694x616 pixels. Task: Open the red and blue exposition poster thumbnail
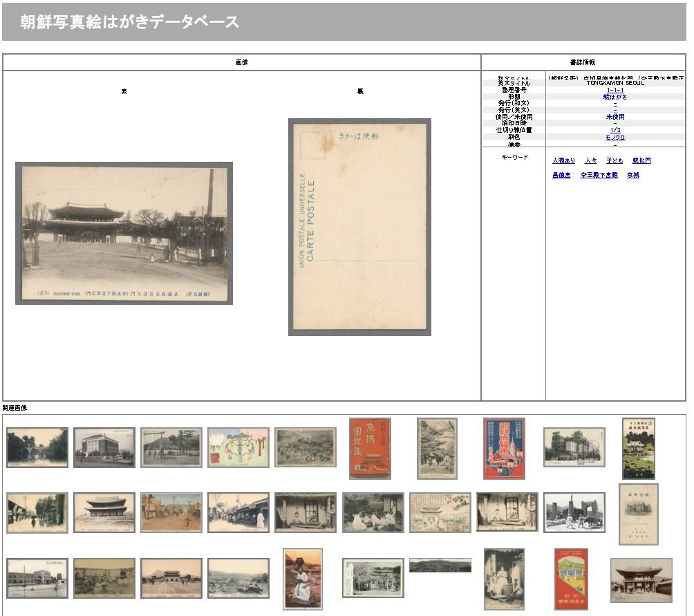504,448
